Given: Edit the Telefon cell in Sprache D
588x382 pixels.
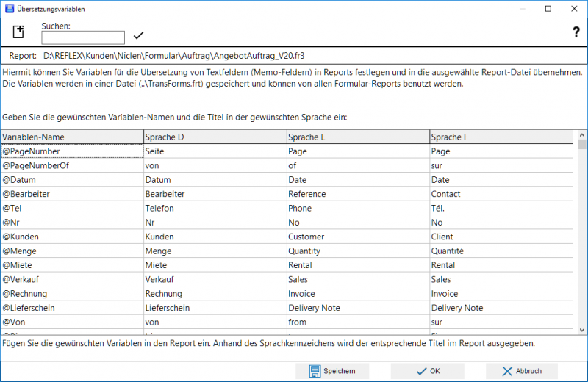Looking at the screenshot, I should (215, 208).
